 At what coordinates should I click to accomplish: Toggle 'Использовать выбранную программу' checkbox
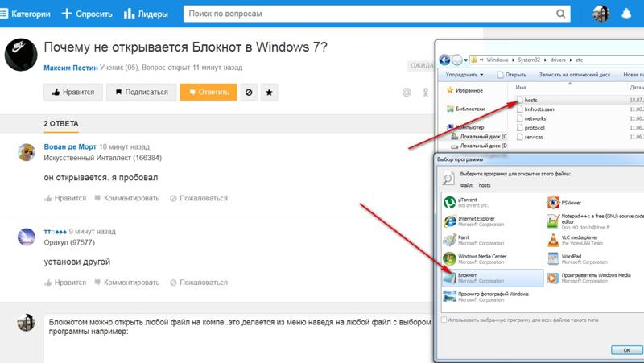[x=444, y=320]
